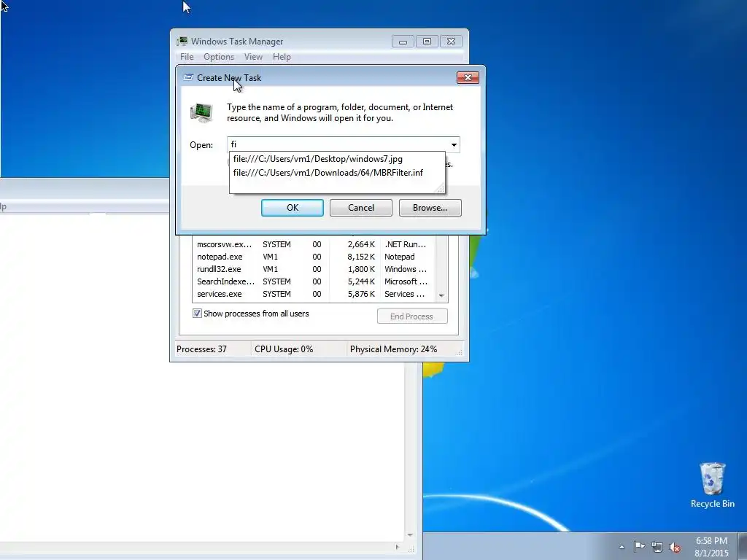Click the Create New Task title icon
The height and width of the screenshot is (560, 747).
click(188, 77)
